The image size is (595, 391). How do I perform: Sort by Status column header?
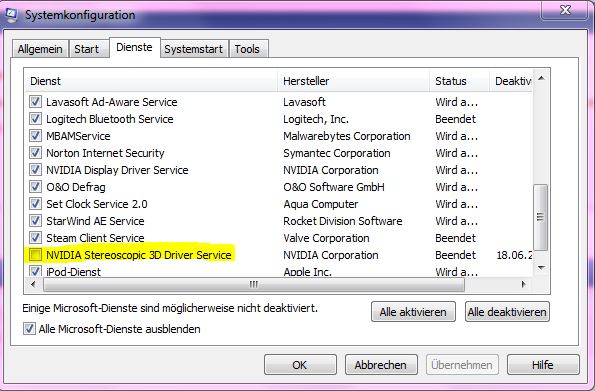(x=460, y=81)
